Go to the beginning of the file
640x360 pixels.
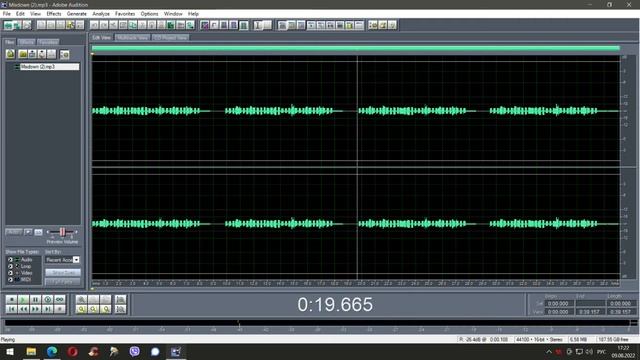pos(11,309)
